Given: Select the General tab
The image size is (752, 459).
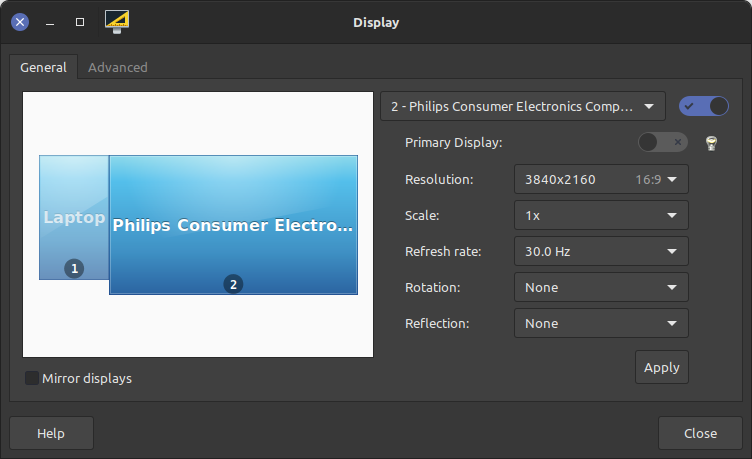Looking at the screenshot, I should click(43, 68).
